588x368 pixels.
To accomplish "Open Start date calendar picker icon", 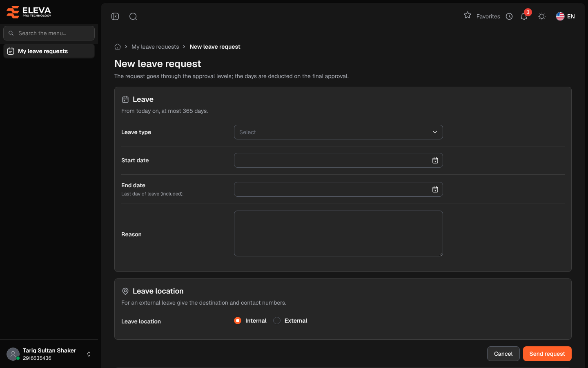I will [435, 160].
